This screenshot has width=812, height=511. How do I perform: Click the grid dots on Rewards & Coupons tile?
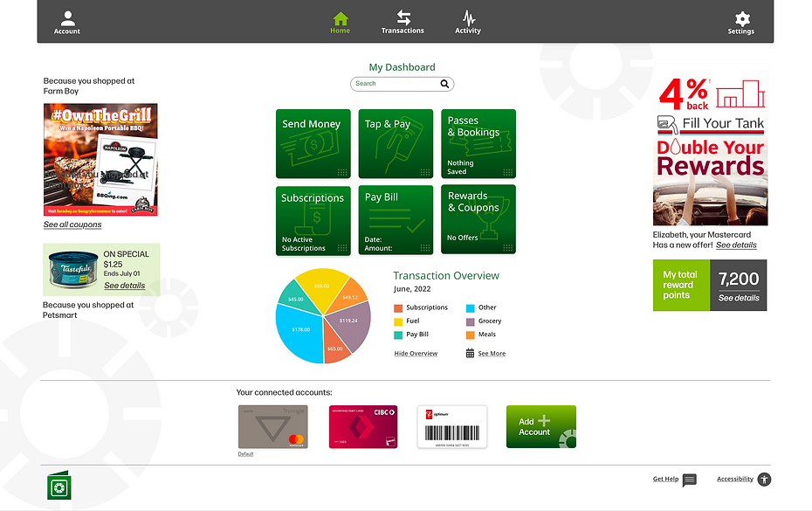pyautogui.click(x=508, y=248)
